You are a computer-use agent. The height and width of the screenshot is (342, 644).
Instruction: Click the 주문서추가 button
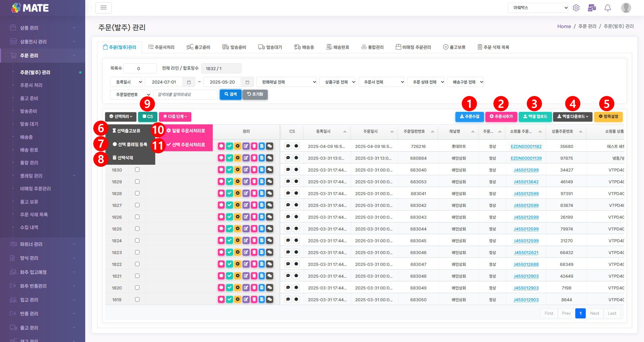[x=501, y=117]
